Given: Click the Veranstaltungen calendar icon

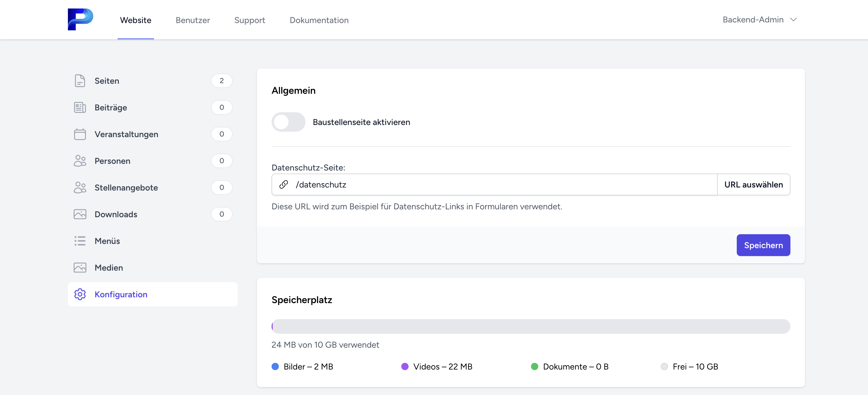Looking at the screenshot, I should coord(80,134).
